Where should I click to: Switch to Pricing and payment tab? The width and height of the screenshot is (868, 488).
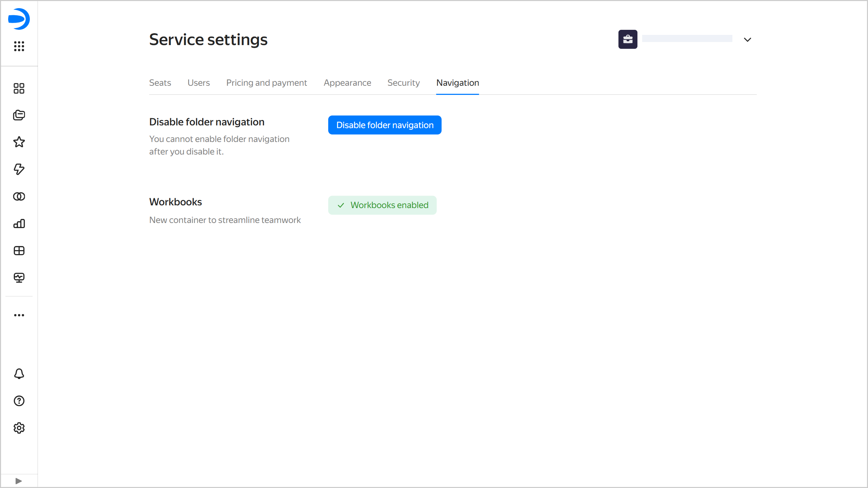coord(267,83)
